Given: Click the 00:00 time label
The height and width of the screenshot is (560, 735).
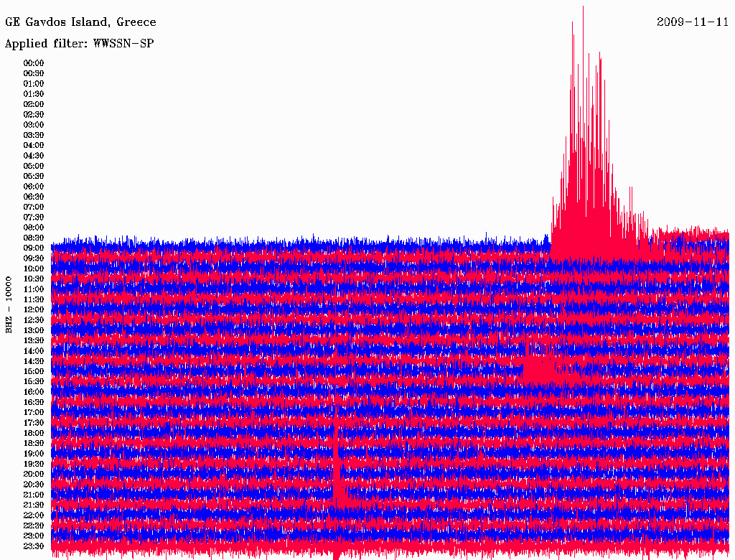Looking at the screenshot, I should point(34,63).
